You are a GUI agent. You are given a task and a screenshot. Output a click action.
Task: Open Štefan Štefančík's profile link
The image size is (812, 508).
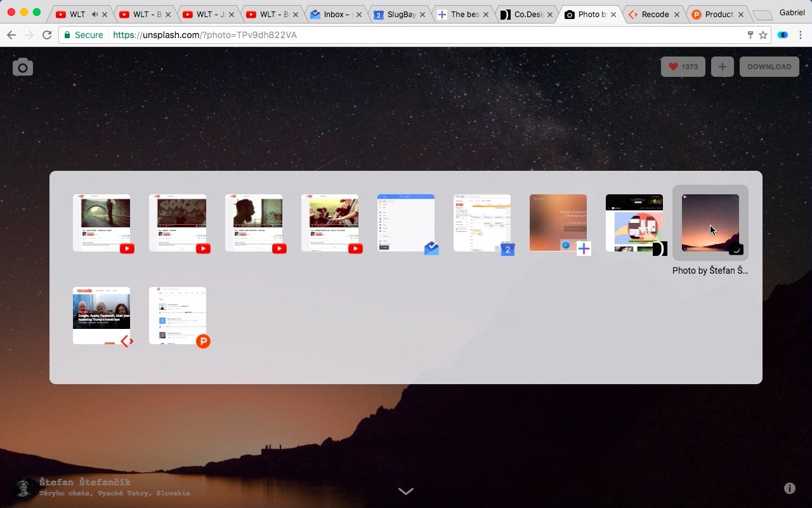87,482
